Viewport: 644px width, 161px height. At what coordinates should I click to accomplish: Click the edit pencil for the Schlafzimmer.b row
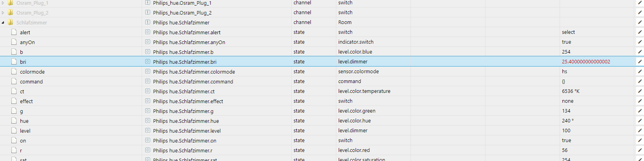[640, 52]
